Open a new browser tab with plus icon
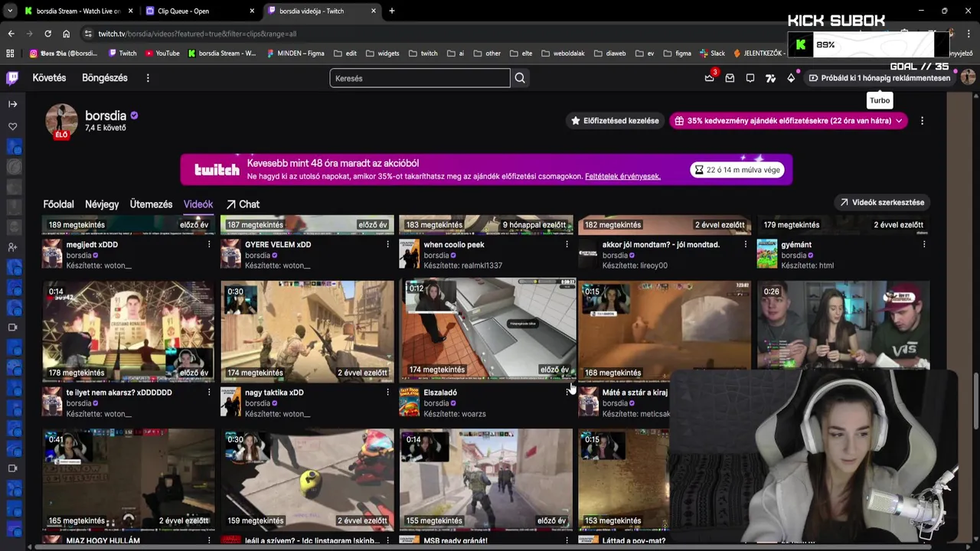The height and width of the screenshot is (551, 980). coord(392,11)
